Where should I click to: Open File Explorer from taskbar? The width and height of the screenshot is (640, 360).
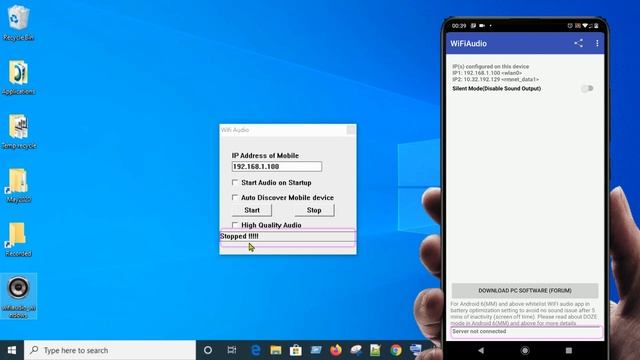point(276,350)
